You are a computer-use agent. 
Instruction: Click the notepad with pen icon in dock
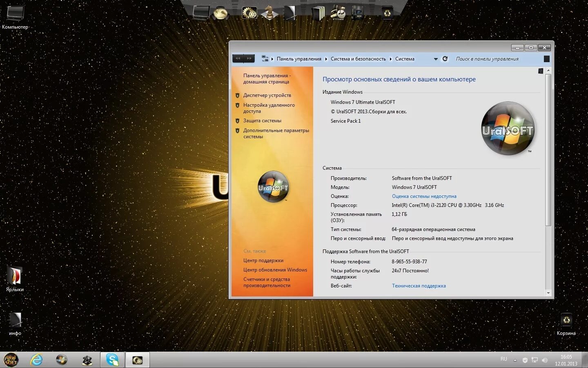coord(289,13)
